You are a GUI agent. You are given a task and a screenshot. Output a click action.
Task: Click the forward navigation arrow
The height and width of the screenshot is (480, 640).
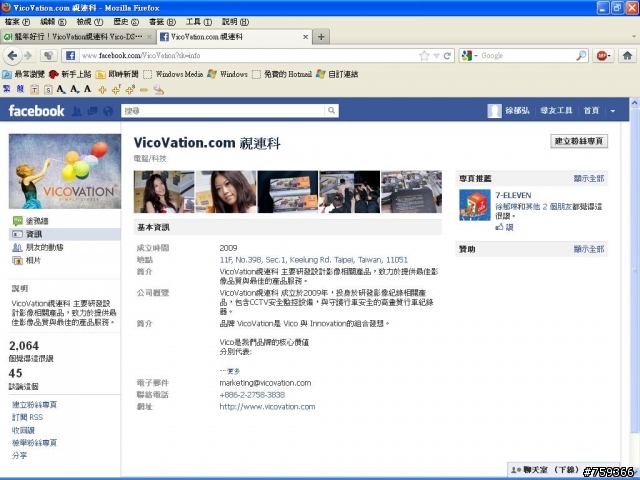(x=28, y=56)
